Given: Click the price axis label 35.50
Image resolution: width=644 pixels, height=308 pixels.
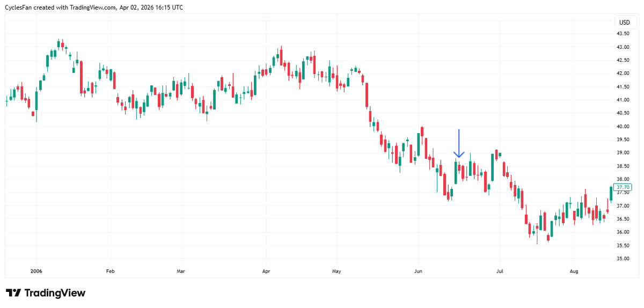Looking at the screenshot, I should (x=623, y=246).
